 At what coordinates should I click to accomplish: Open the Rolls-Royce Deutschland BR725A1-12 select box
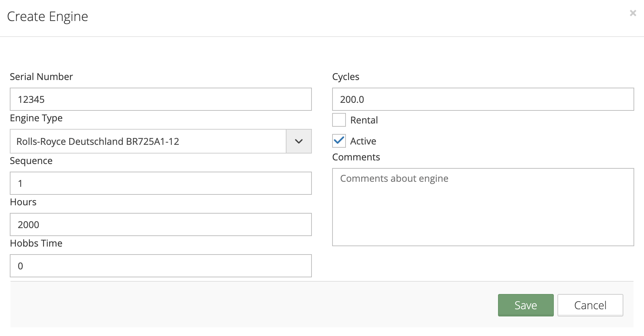[149, 141]
